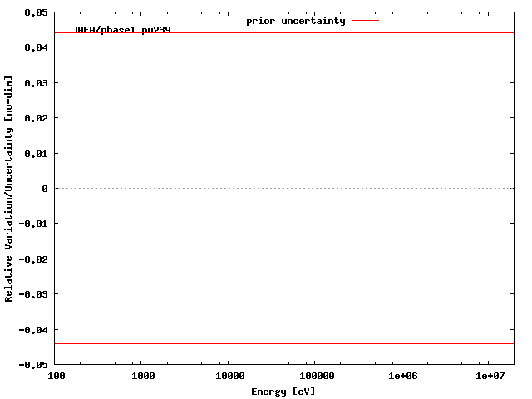This screenshot has width=532, height=399.
Task: Click the 1e+07 x-axis tick label
Action: (490, 377)
